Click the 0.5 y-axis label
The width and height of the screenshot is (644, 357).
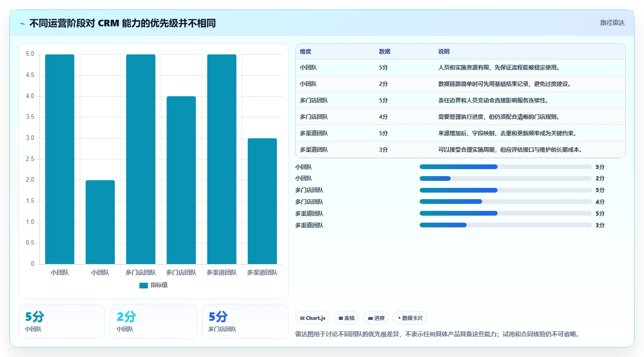(x=30, y=243)
